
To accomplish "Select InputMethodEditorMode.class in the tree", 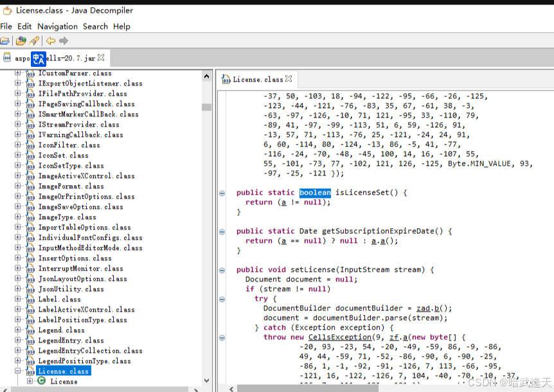I will [91, 248].
